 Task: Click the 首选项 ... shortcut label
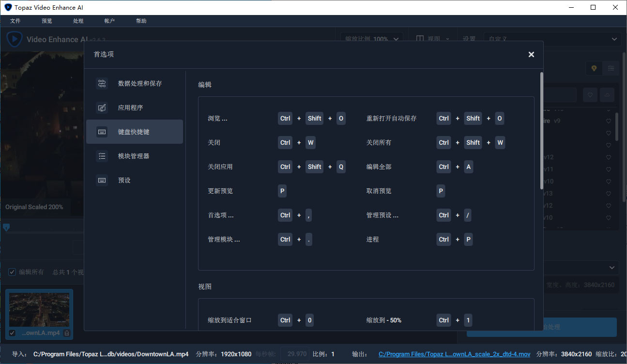(221, 215)
